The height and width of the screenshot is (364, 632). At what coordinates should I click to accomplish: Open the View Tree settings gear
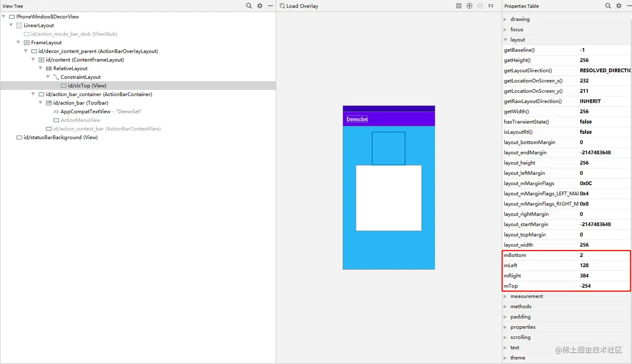point(260,6)
